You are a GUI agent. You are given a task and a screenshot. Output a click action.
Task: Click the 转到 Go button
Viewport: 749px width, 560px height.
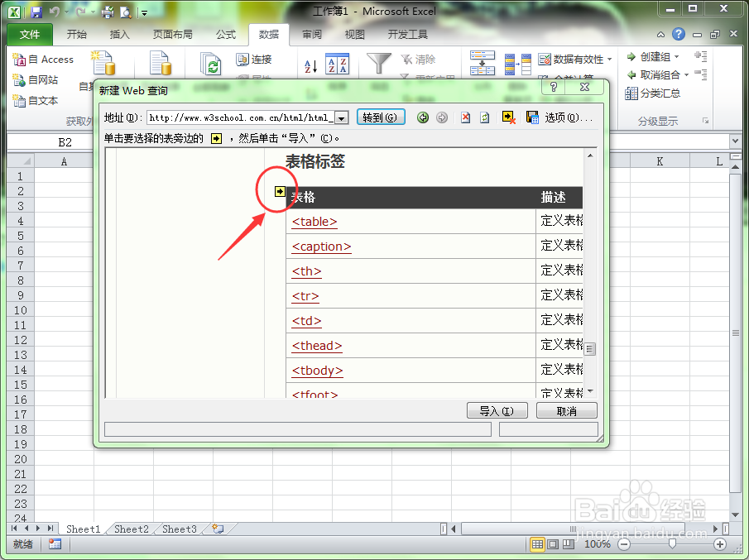tap(381, 117)
